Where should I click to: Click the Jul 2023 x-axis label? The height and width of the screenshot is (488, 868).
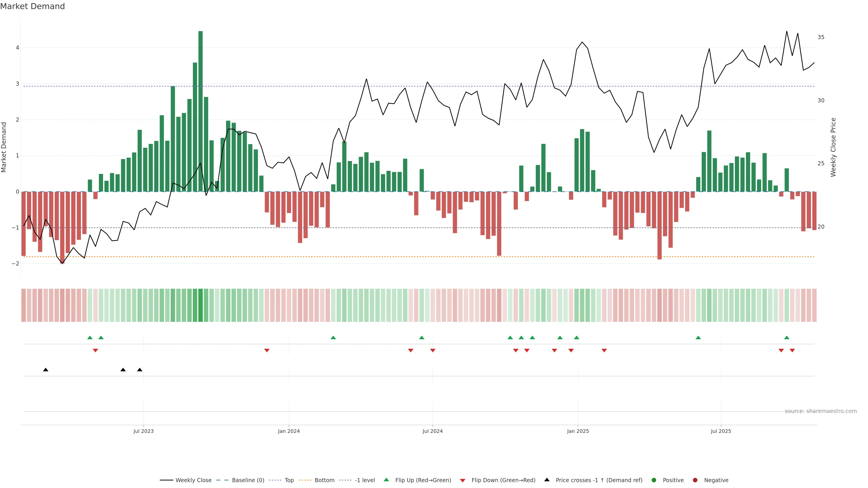tap(143, 431)
